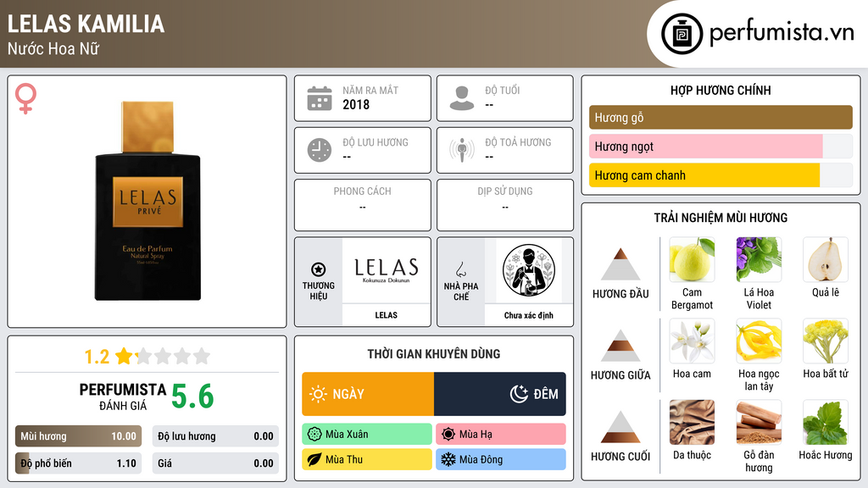Click the sillage icon beside Độ toả hương
Image resolution: width=868 pixels, height=488 pixels.
(462, 150)
